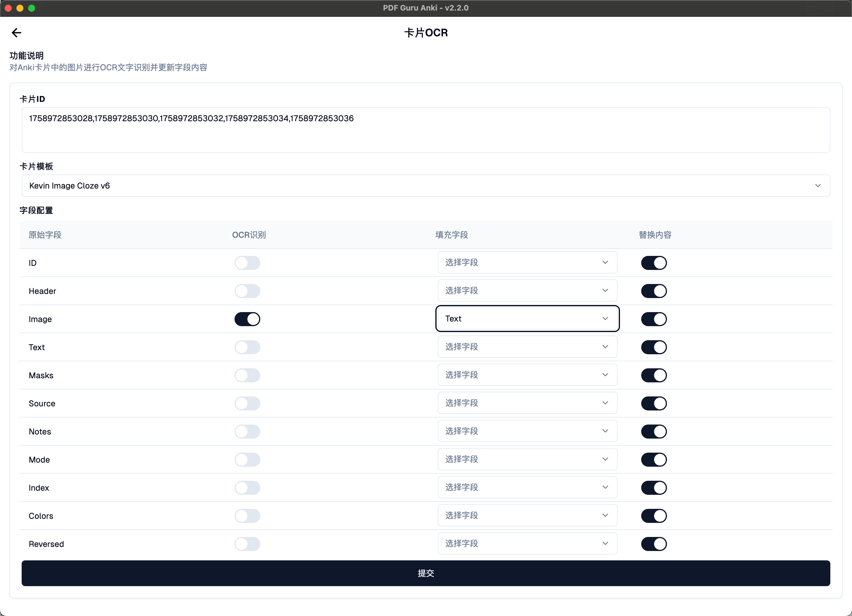The width and height of the screenshot is (852, 616).
Task: Turn off replace content for Reversed row
Action: pos(654,544)
